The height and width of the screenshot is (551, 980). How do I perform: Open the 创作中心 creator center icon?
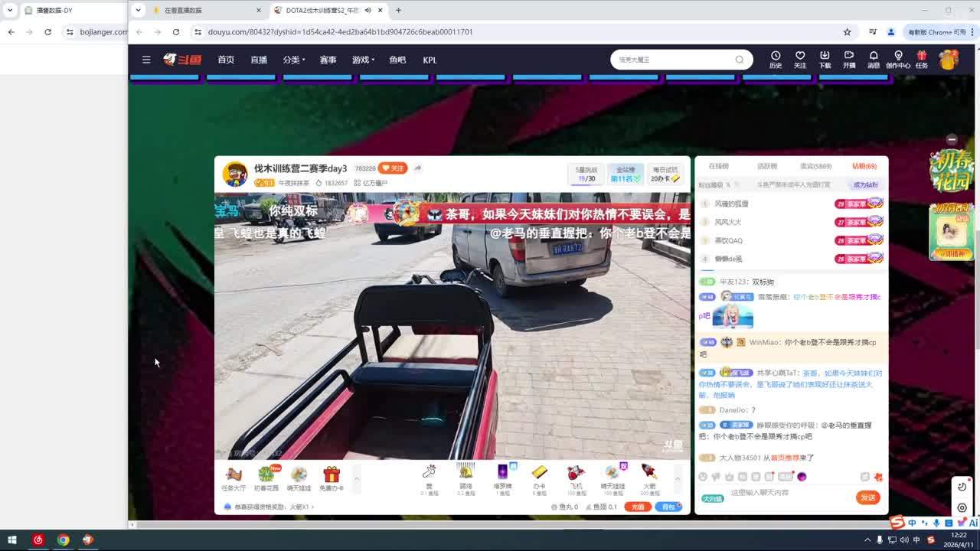(898, 59)
